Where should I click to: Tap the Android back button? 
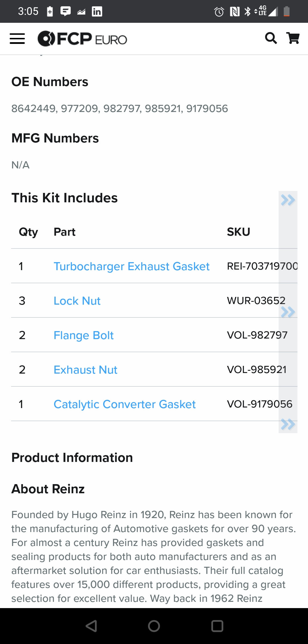click(92, 626)
